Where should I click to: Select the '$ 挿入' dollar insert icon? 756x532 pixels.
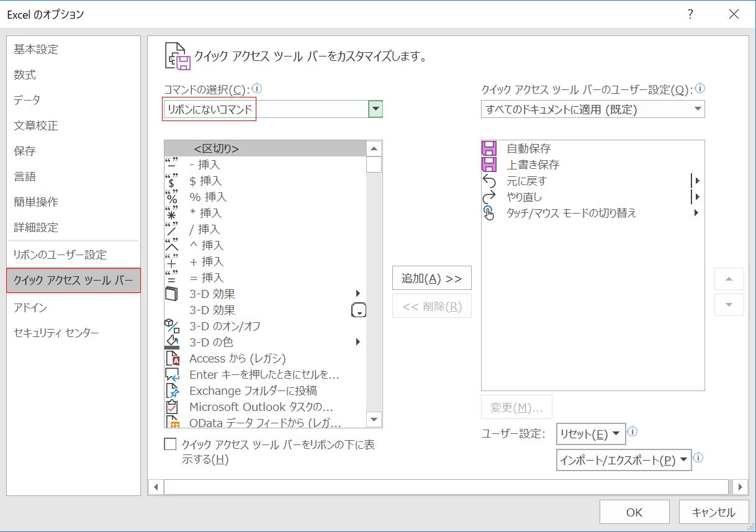click(171, 181)
